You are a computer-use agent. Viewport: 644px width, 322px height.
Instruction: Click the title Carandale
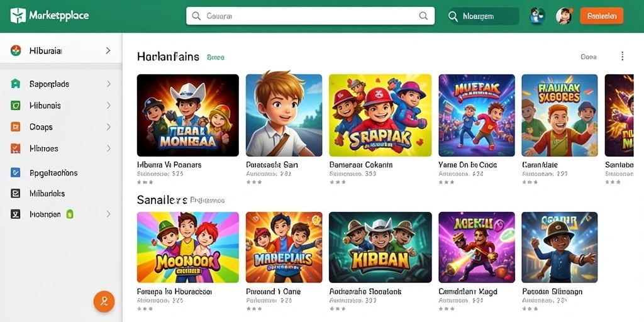(540, 165)
